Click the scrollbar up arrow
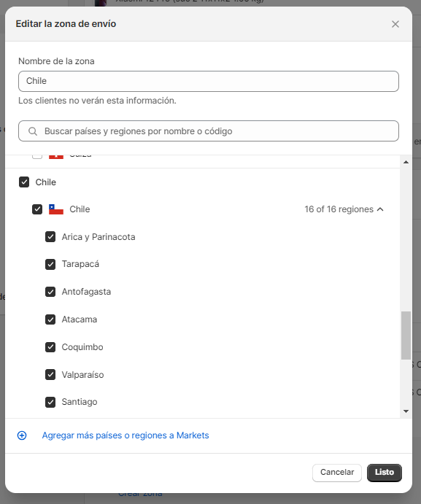 [x=406, y=162]
